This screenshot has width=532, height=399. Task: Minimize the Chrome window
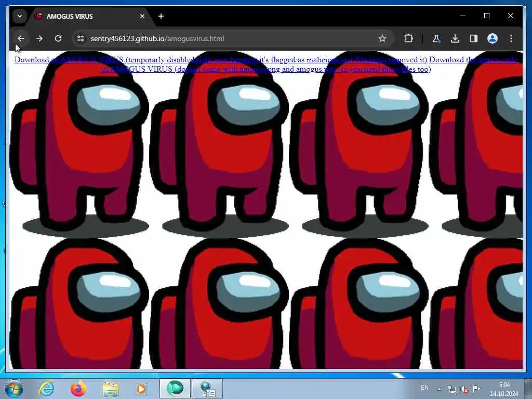coord(463,16)
